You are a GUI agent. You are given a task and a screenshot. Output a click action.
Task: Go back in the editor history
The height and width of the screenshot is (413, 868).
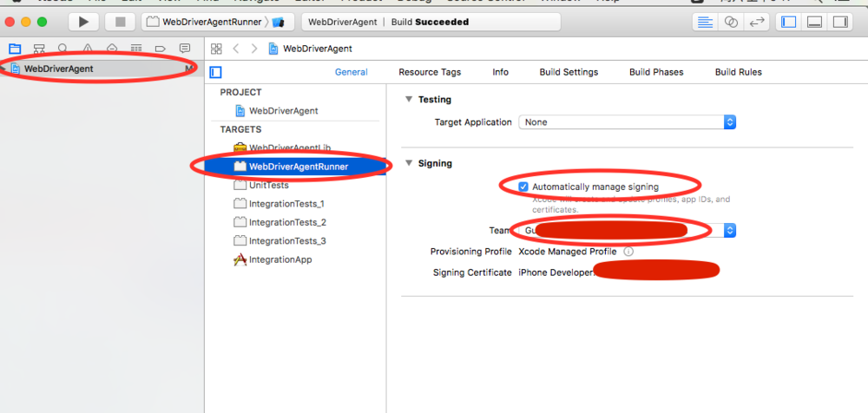pyautogui.click(x=236, y=49)
